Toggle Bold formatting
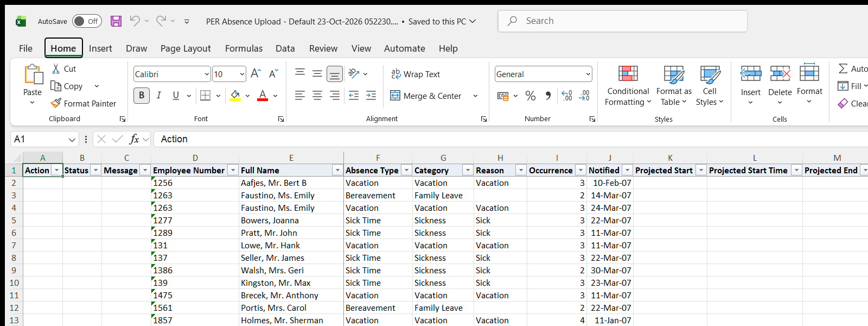The height and width of the screenshot is (326, 868). coord(142,96)
